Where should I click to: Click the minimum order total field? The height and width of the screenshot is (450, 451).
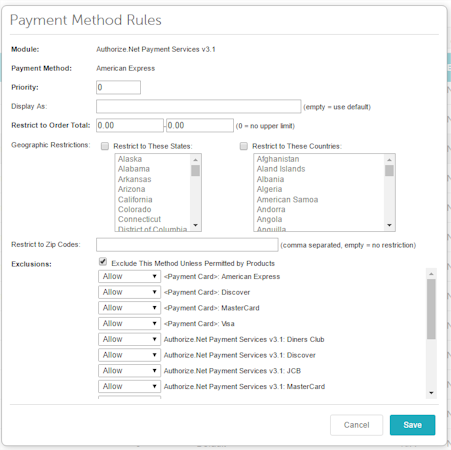(x=130, y=125)
